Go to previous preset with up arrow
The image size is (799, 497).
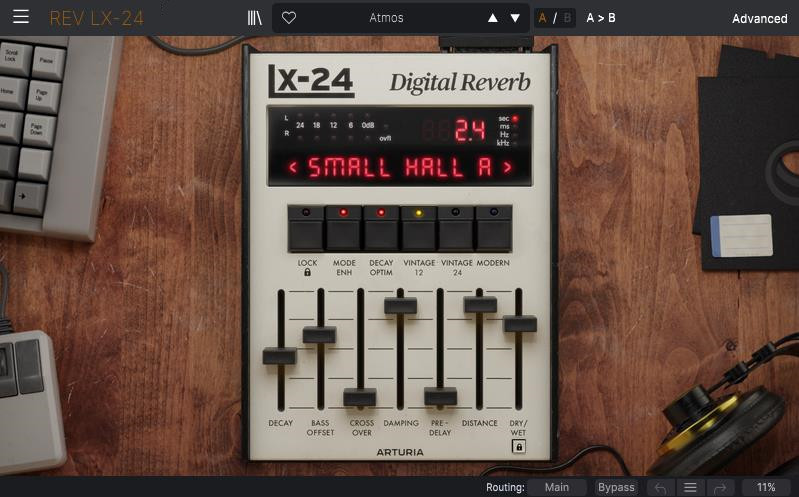coord(493,18)
